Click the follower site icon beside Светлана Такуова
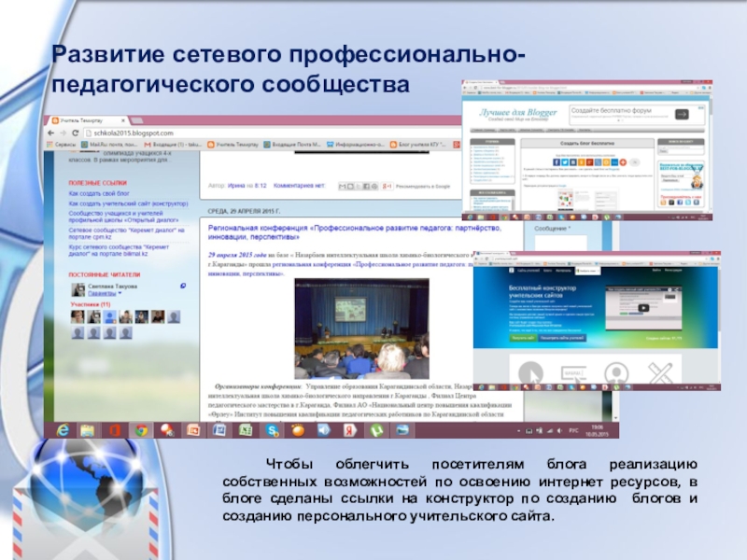The height and width of the screenshot is (560, 747). tap(183, 286)
